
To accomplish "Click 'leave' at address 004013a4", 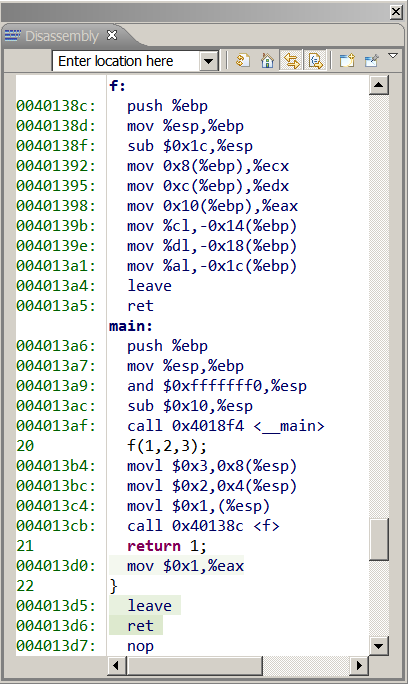I will 149,286.
